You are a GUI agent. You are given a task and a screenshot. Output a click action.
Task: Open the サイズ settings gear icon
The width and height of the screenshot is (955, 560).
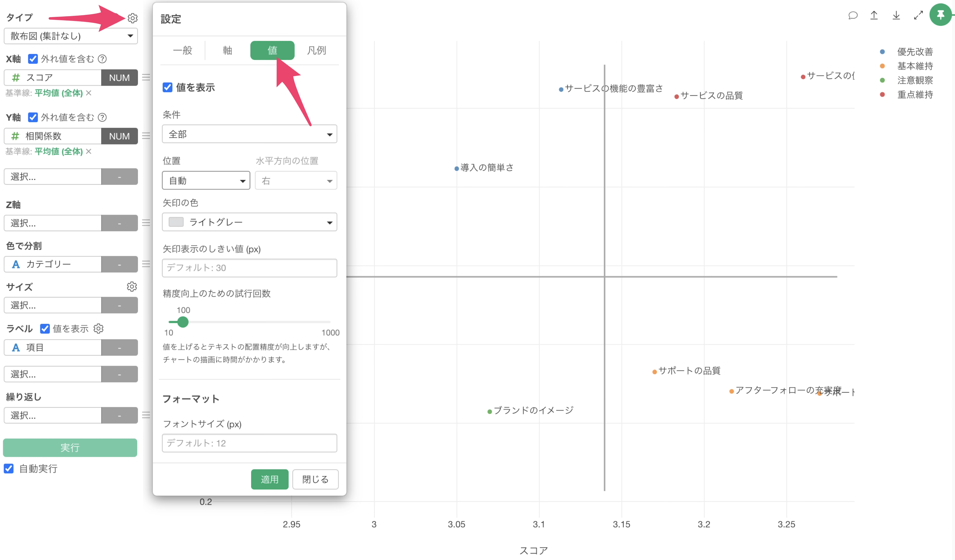[132, 287]
